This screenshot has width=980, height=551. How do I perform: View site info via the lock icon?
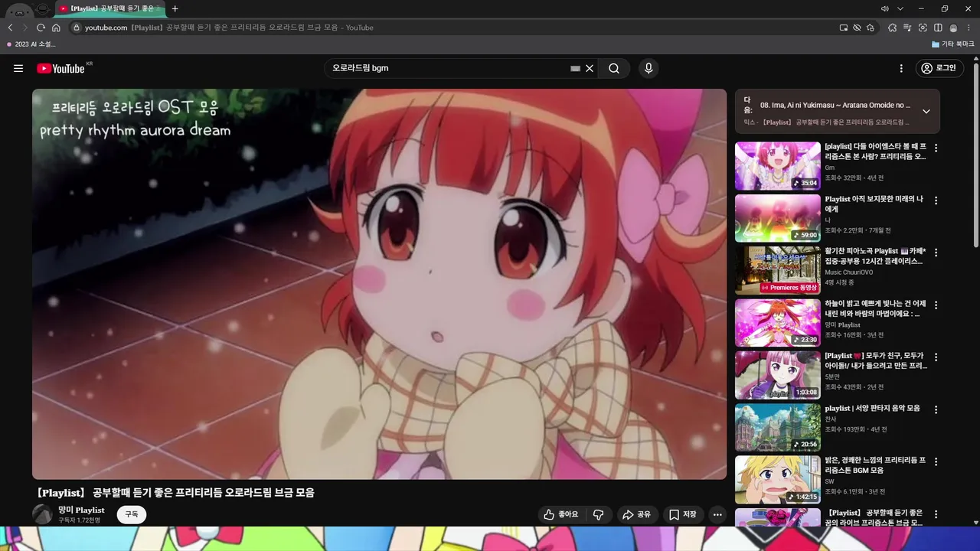pos(76,28)
